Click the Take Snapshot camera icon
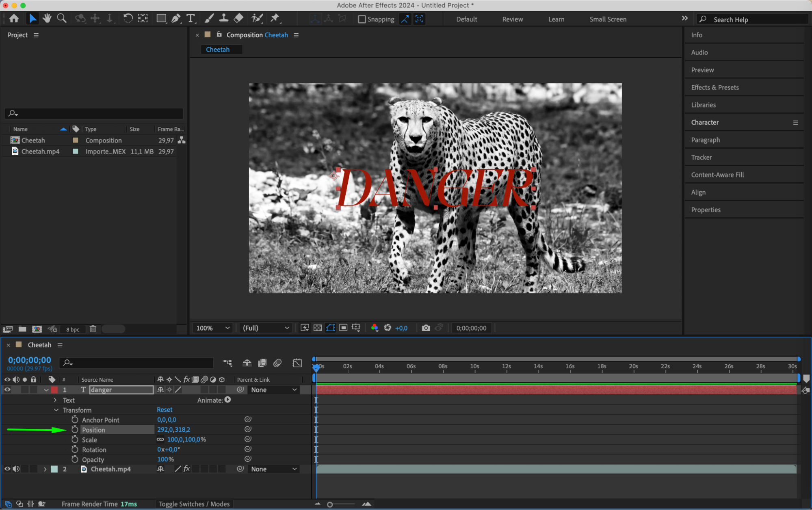This screenshot has width=812, height=510. (x=425, y=328)
